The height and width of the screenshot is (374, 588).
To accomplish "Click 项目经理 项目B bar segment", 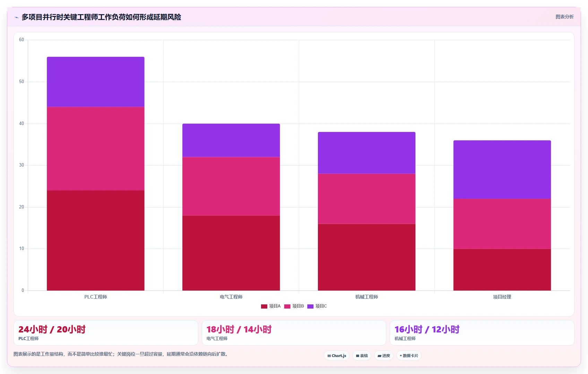I will pyautogui.click(x=502, y=224).
